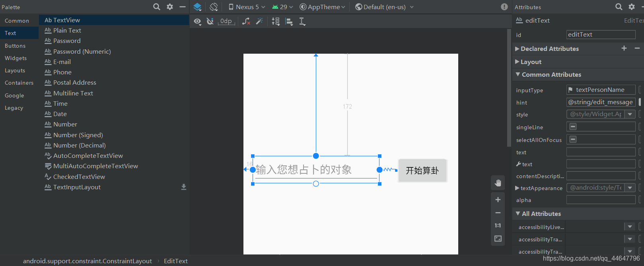Clear all constraints icon
Image resolution: width=644 pixels, height=266 pixels.
click(246, 21)
